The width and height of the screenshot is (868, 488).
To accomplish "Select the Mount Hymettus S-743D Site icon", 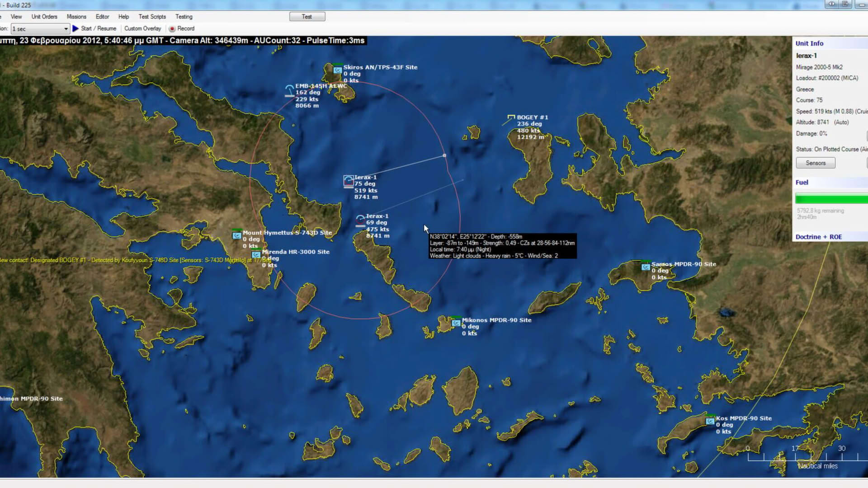I will 236,235.
